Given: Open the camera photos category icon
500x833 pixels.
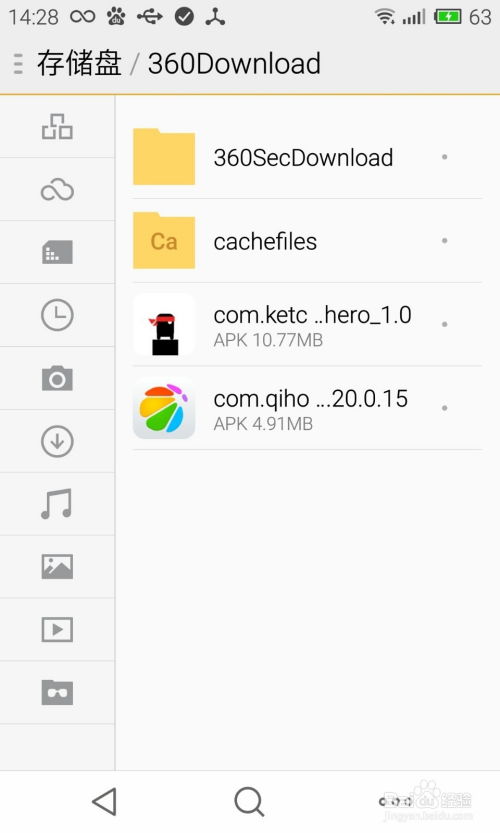Looking at the screenshot, I should click(x=57, y=378).
